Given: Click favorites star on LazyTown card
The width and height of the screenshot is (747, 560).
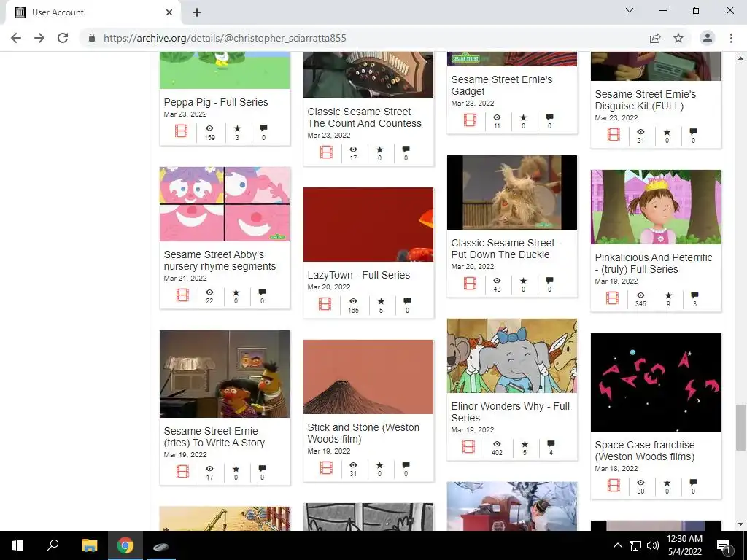Looking at the screenshot, I should point(381,301).
